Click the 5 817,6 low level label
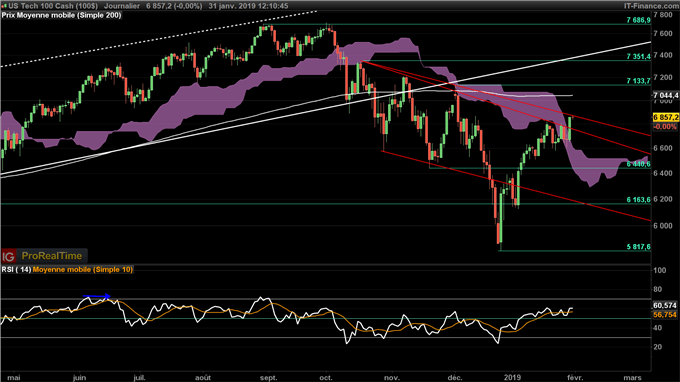This screenshot has width=680, height=382. tap(638, 247)
